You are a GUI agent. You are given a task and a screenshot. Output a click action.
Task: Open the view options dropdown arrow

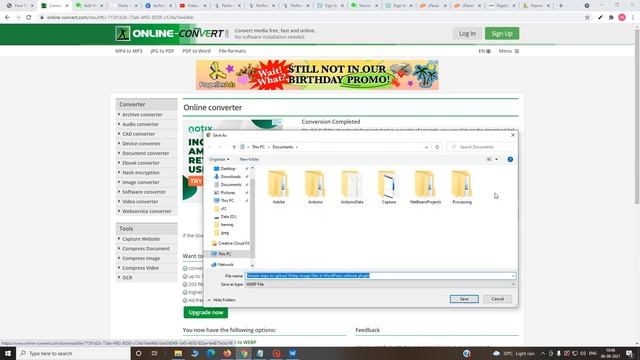click(496, 160)
